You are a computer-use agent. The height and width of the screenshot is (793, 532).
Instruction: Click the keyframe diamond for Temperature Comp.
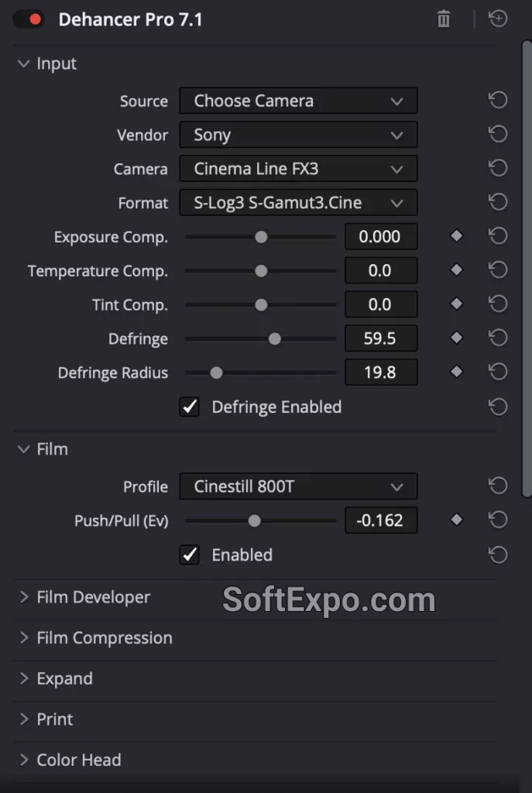coord(456,270)
